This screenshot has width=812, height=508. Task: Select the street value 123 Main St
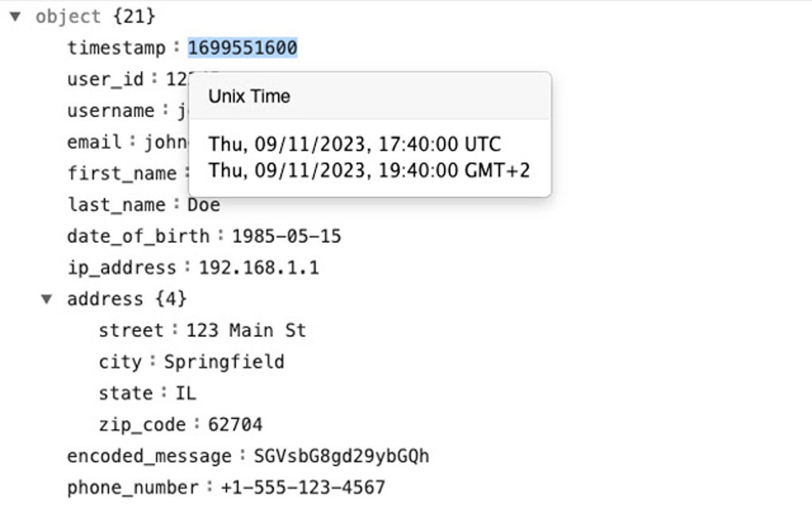pos(246,330)
